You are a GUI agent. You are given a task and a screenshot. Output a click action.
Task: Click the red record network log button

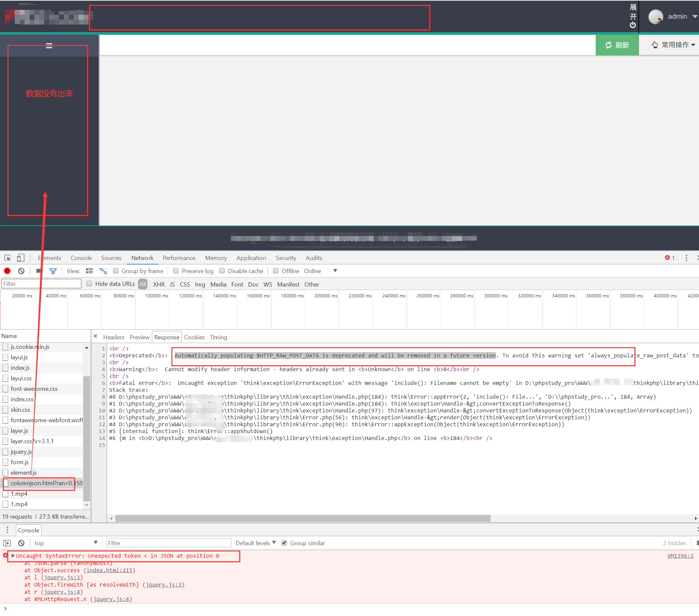7,271
